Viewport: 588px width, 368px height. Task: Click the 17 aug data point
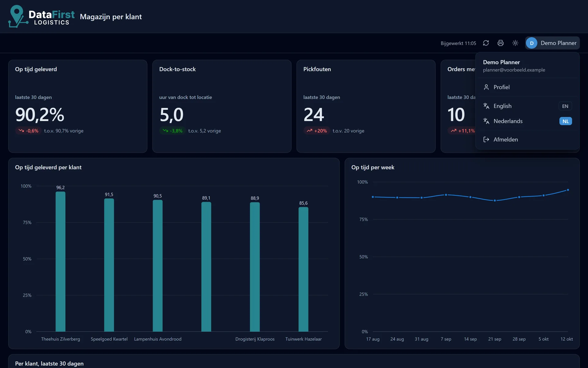[373, 197]
